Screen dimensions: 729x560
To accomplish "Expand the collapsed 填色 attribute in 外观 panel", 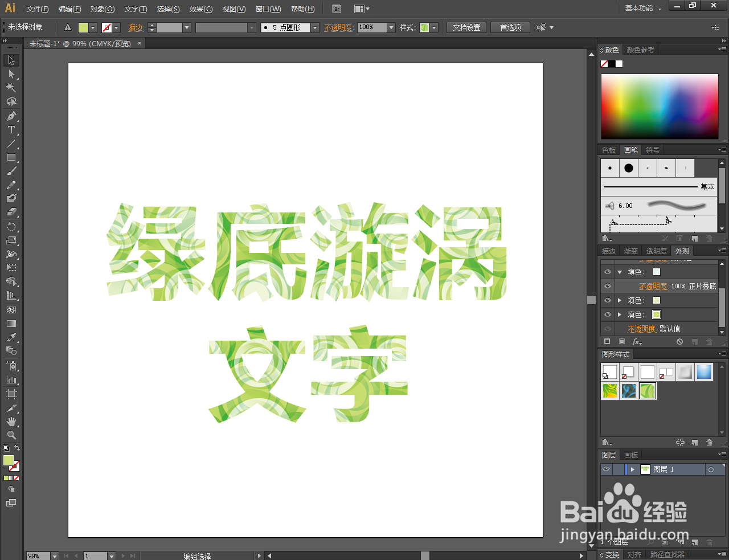I will [620, 300].
